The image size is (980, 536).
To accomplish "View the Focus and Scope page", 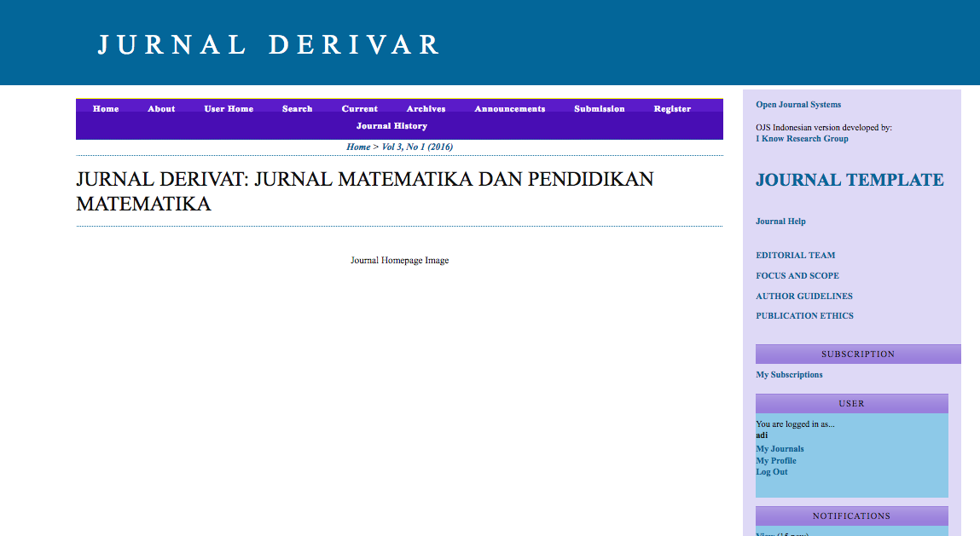I will 797,276.
